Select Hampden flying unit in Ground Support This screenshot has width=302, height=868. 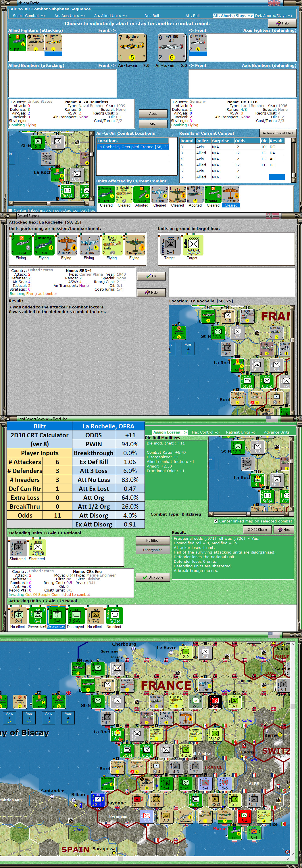coord(134,245)
